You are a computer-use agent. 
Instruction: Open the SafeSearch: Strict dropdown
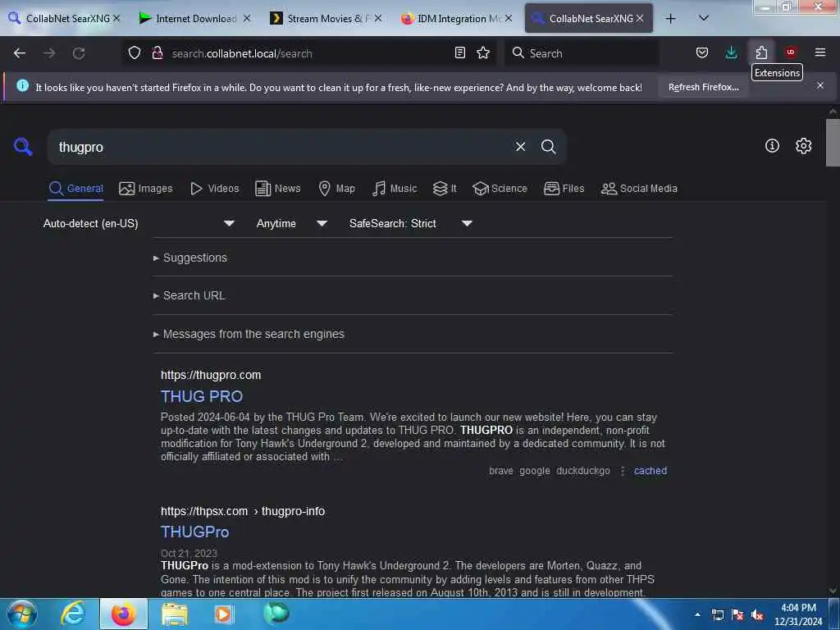pyautogui.click(x=411, y=223)
